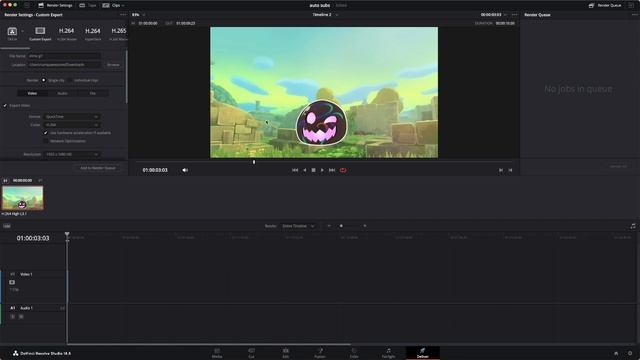Image resolution: width=640 pixels, height=360 pixels.
Task: Switch to the Color page
Action: coord(354,353)
